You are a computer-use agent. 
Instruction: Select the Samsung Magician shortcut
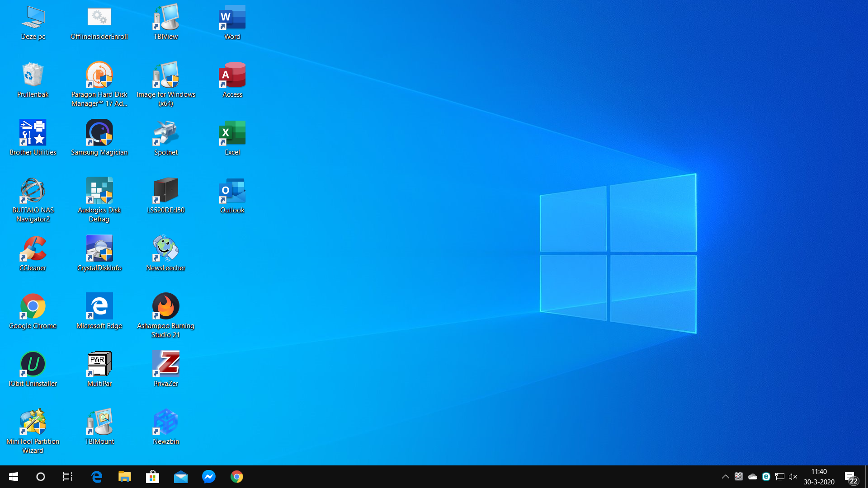[99, 138]
